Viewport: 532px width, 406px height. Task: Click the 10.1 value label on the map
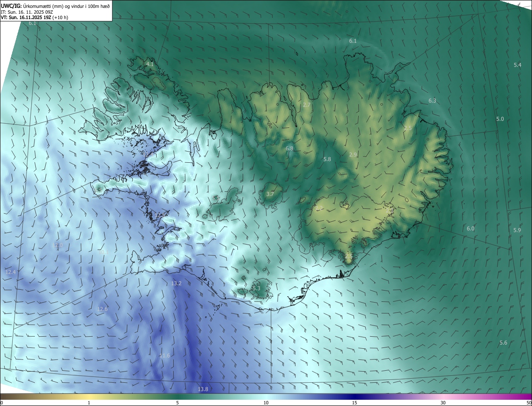pyautogui.click(x=104, y=252)
